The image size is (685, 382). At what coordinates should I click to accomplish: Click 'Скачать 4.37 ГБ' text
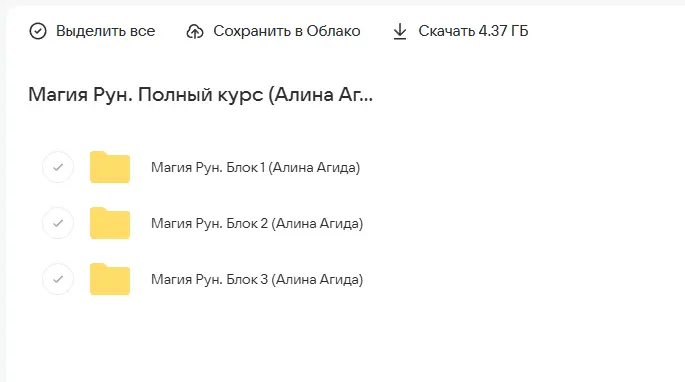click(473, 31)
